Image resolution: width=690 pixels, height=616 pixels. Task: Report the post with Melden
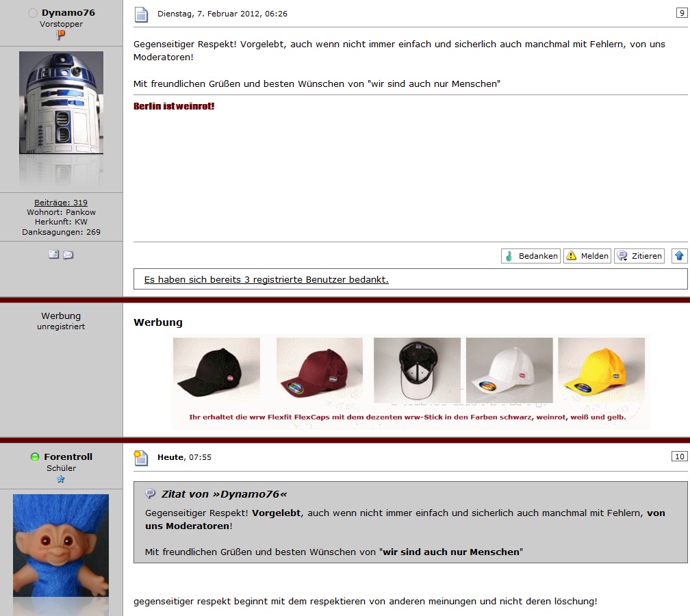[x=587, y=256]
